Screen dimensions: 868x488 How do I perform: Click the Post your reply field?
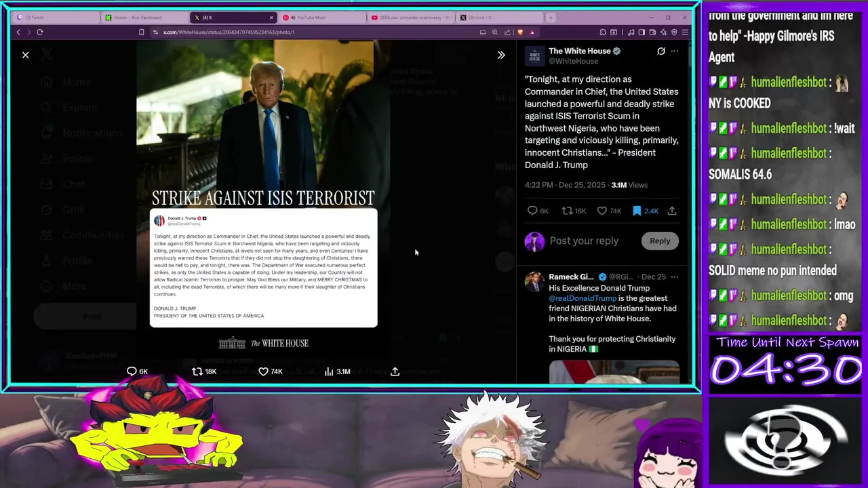coord(584,241)
